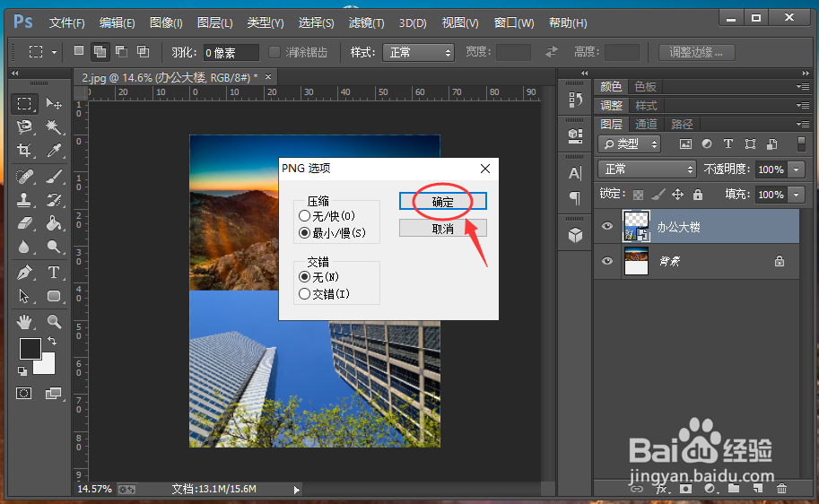Toggle lock transparent pixels
Viewport: 819px width, 504px height.
point(638,195)
